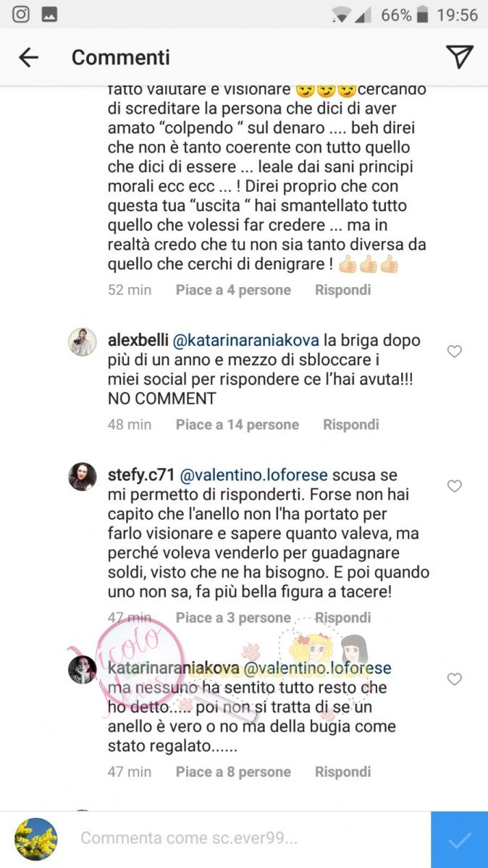Open alexbelli's profile picture
Screen dimensions: 488x868
(x=83, y=342)
